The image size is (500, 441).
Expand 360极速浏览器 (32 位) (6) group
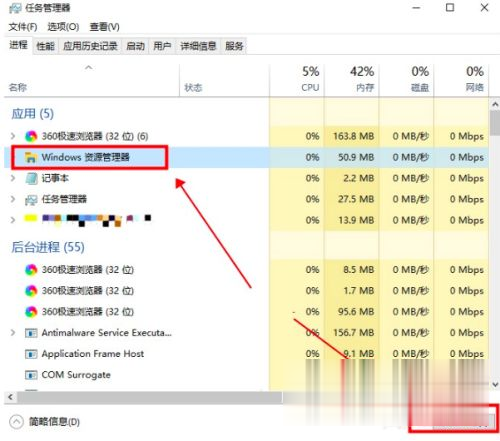[x=13, y=136]
